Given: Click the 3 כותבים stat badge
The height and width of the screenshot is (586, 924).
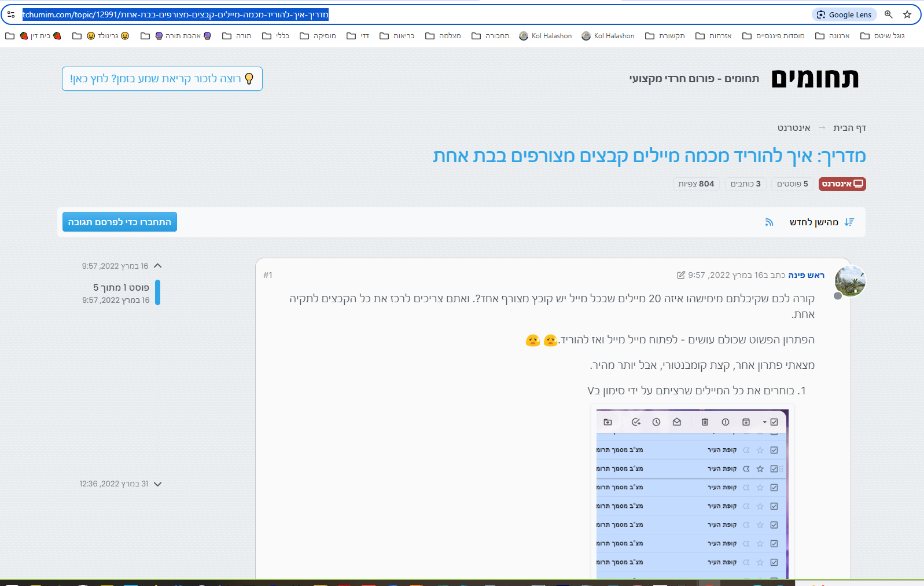Looking at the screenshot, I should click(x=746, y=184).
